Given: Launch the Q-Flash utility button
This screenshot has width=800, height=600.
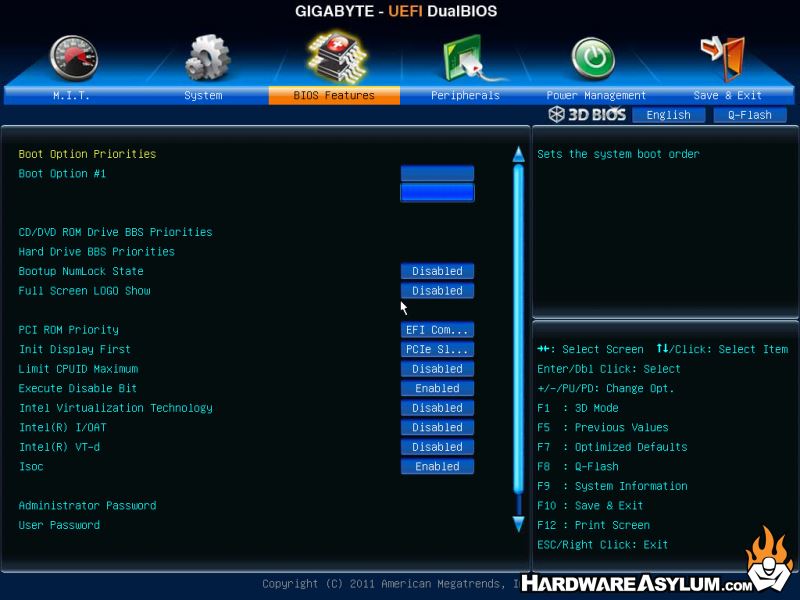Looking at the screenshot, I should 750,115.
